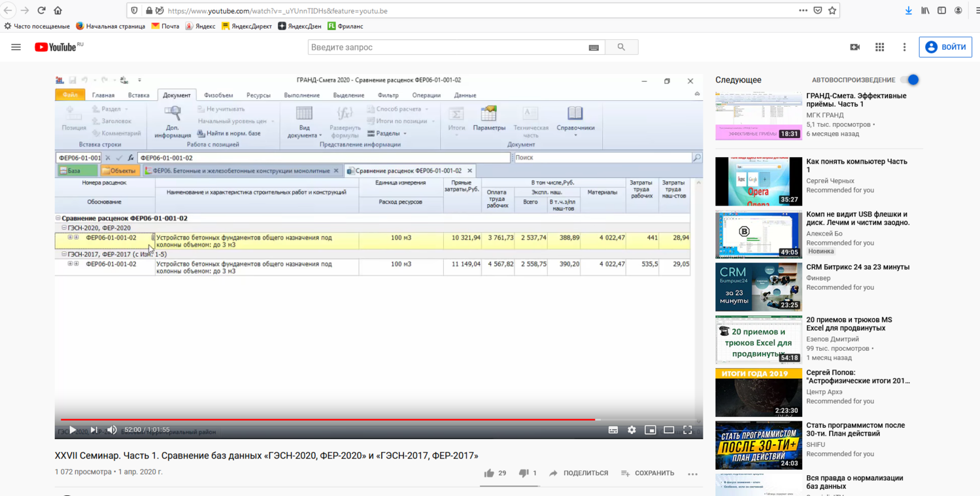Turn on subtitles in the player
The image size is (980, 496).
tap(613, 430)
